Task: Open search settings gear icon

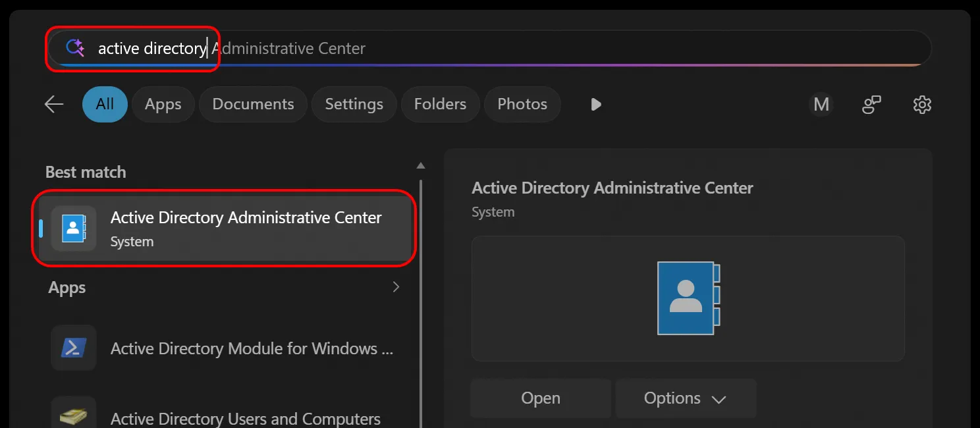Action: coord(922,104)
